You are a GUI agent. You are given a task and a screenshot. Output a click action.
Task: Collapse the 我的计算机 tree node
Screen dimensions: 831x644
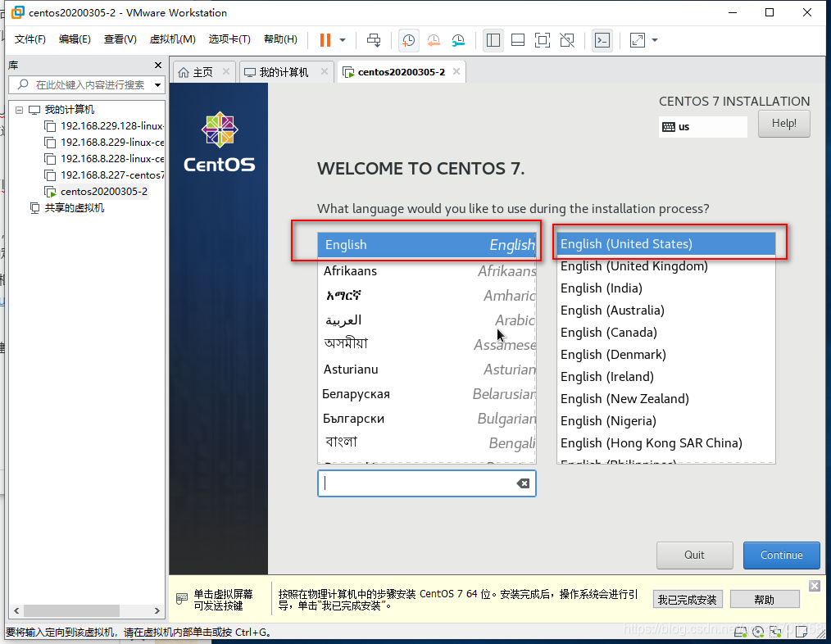(19, 110)
